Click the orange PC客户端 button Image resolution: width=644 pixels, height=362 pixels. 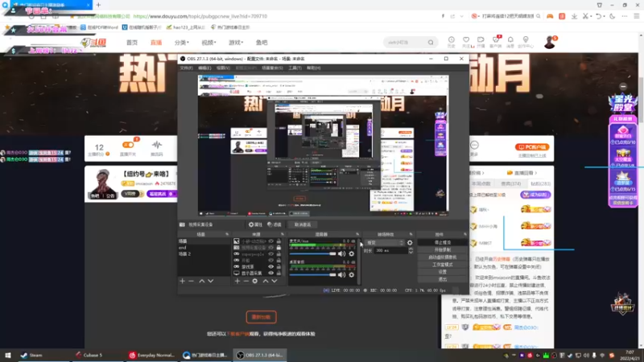point(532,147)
